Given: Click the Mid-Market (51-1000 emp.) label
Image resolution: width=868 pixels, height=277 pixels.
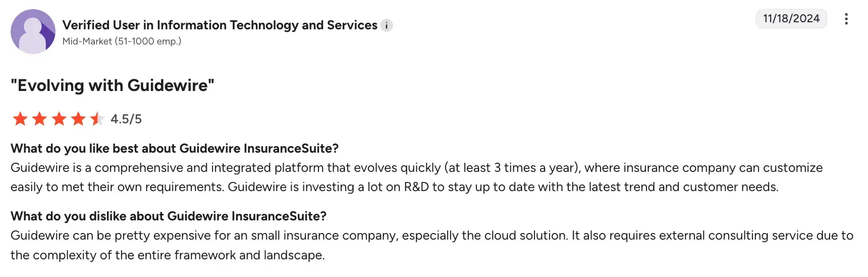Looking at the screenshot, I should [x=122, y=41].
